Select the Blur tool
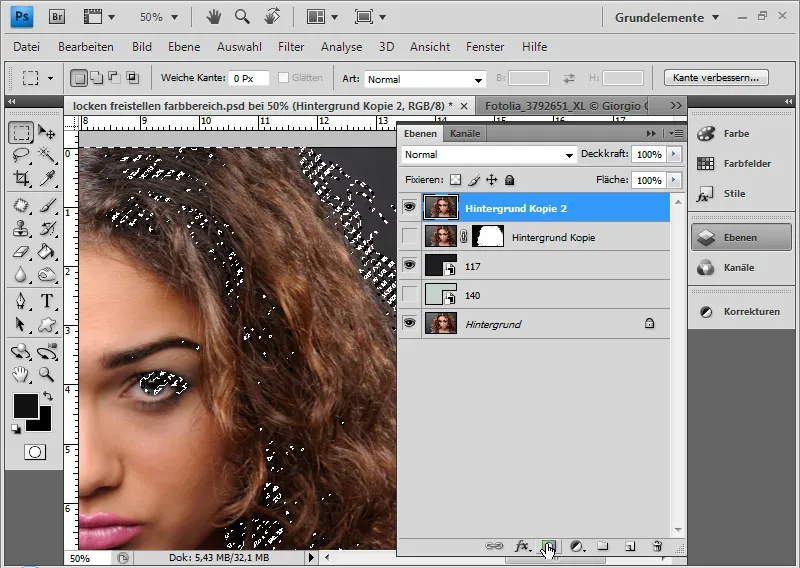 pos(21,275)
